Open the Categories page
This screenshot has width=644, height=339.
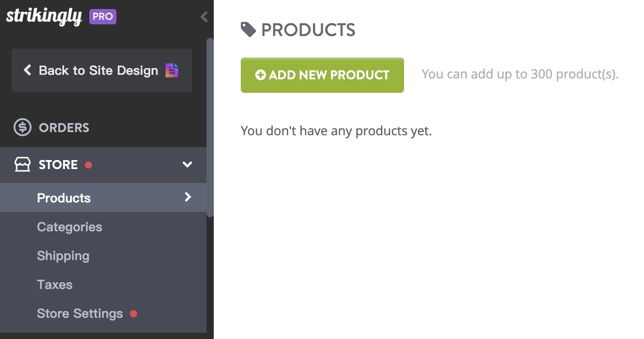tap(69, 227)
